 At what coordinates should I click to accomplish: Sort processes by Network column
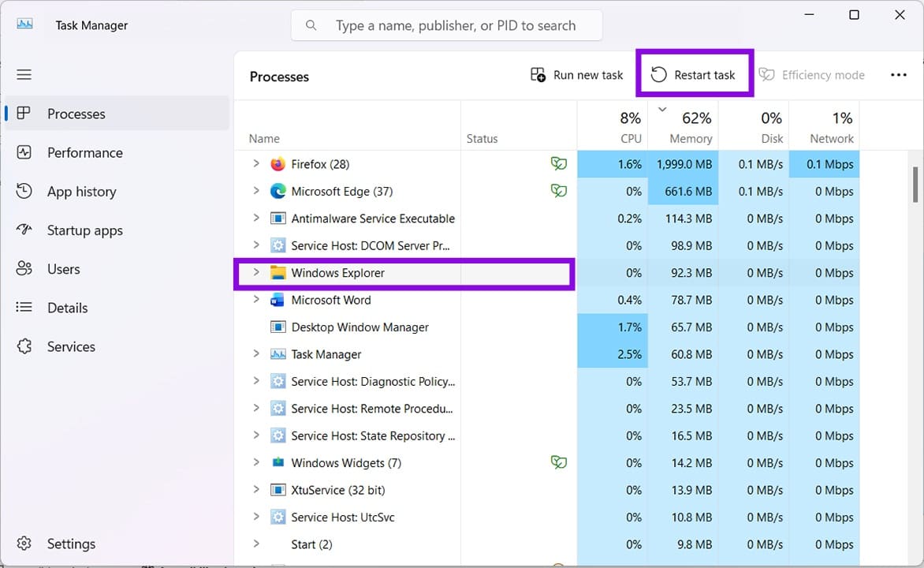[x=825, y=126]
